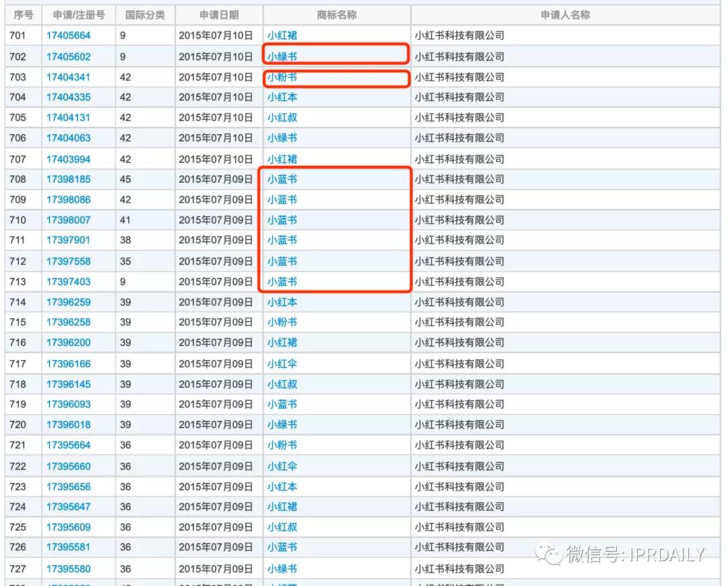Click trademark 小蓝书 in row 712
The height and width of the screenshot is (586, 728).
pyautogui.click(x=282, y=262)
